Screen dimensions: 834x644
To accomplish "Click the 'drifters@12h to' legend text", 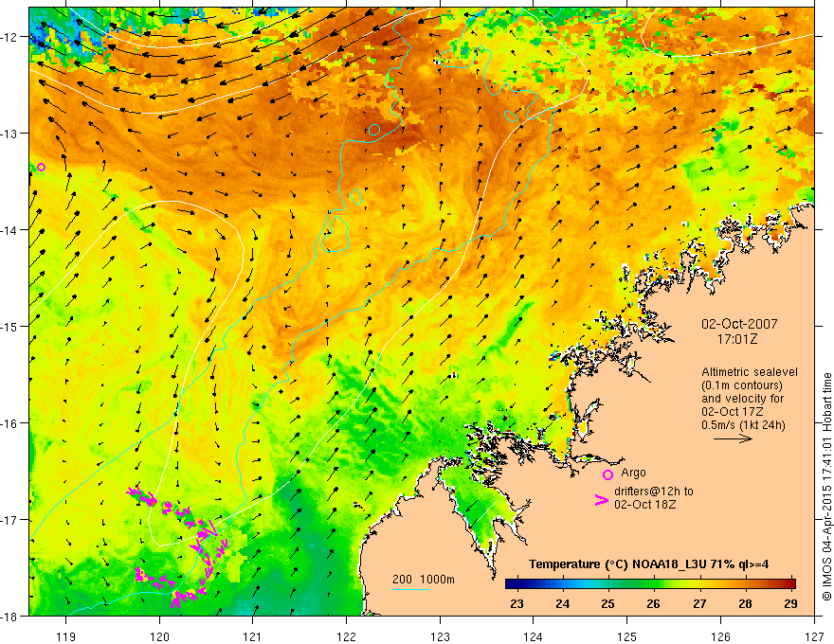I will click(x=654, y=491).
